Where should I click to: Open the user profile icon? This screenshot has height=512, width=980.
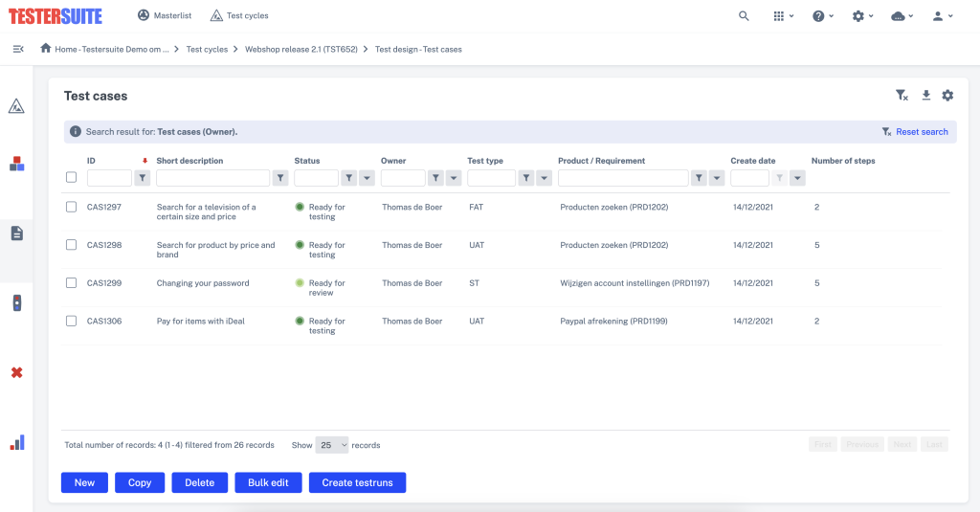[x=938, y=16]
